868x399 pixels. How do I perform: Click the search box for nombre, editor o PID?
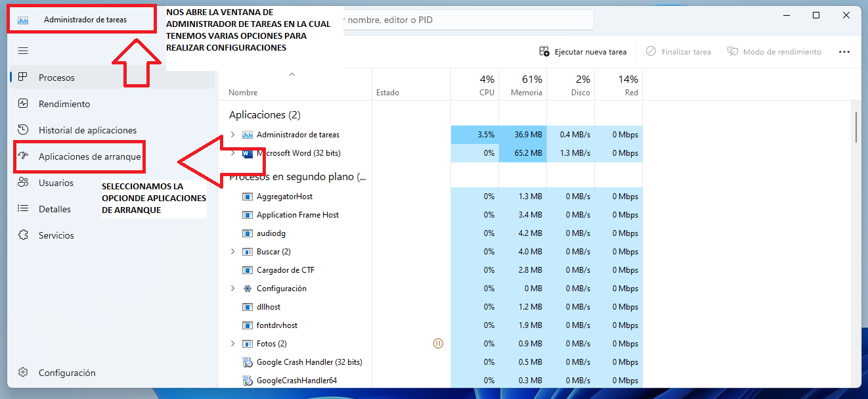466,20
